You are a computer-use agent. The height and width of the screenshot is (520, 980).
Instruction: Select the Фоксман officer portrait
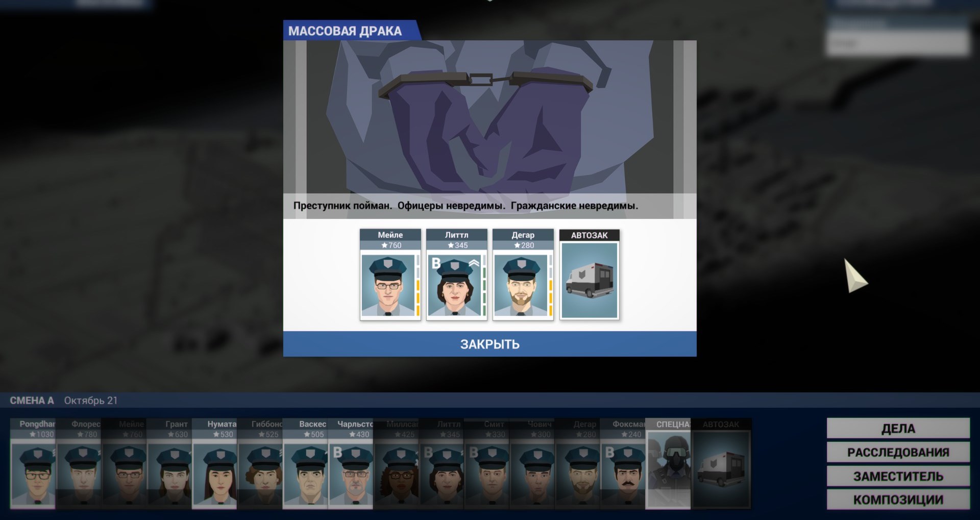coord(623,463)
